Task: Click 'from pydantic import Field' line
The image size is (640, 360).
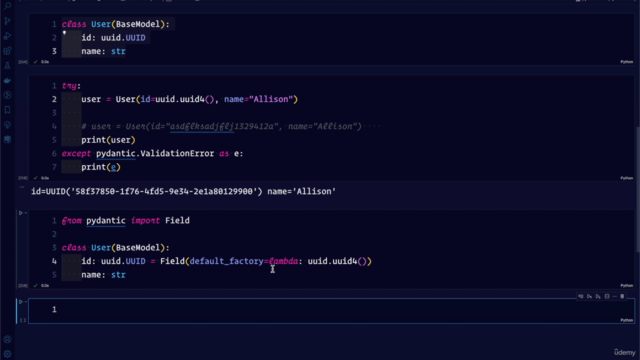Action: coord(126,220)
